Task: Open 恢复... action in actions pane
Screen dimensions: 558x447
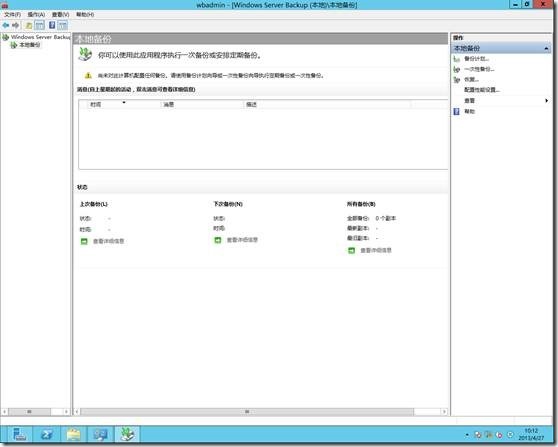Action: [x=471, y=79]
